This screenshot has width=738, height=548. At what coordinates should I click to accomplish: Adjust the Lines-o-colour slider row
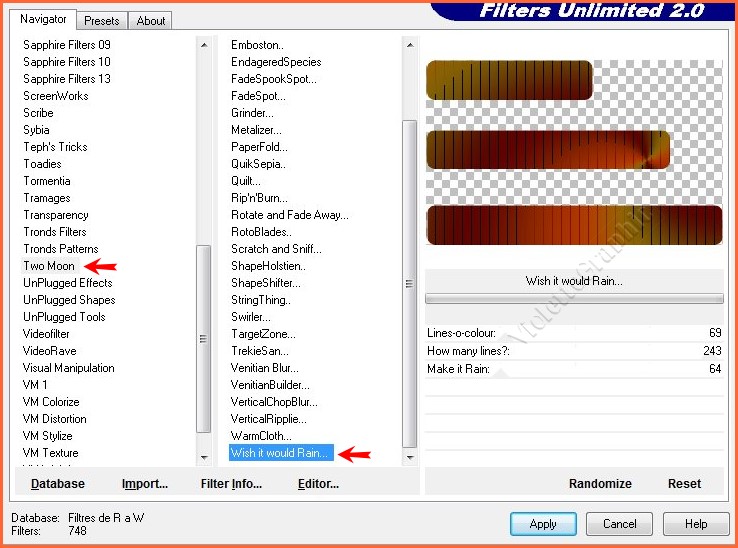point(573,332)
